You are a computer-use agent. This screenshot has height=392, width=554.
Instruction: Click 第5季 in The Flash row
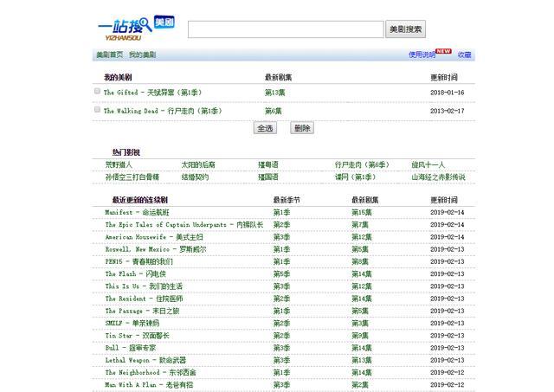coord(281,274)
